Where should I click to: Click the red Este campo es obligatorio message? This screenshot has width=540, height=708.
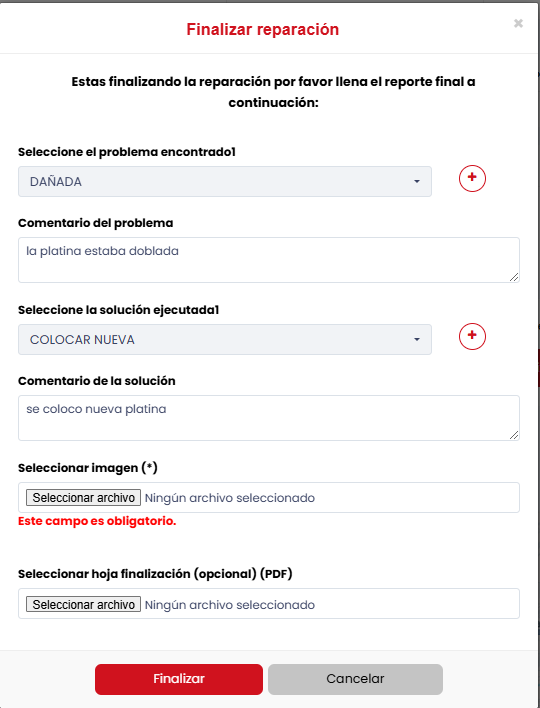click(x=97, y=521)
